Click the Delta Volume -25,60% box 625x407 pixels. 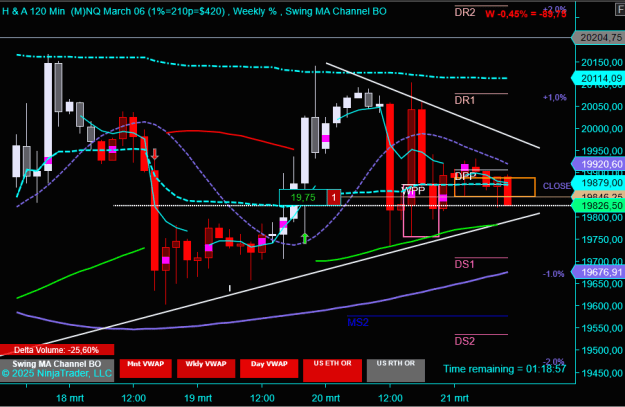click(57, 350)
